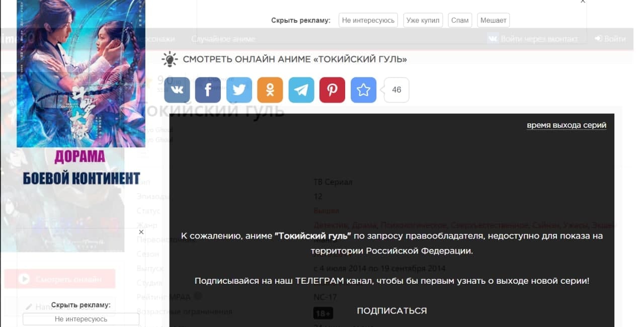Image resolution: width=644 pixels, height=327 pixels.
Task: Click the 'Войти' login link
Action: pyautogui.click(x=610, y=39)
